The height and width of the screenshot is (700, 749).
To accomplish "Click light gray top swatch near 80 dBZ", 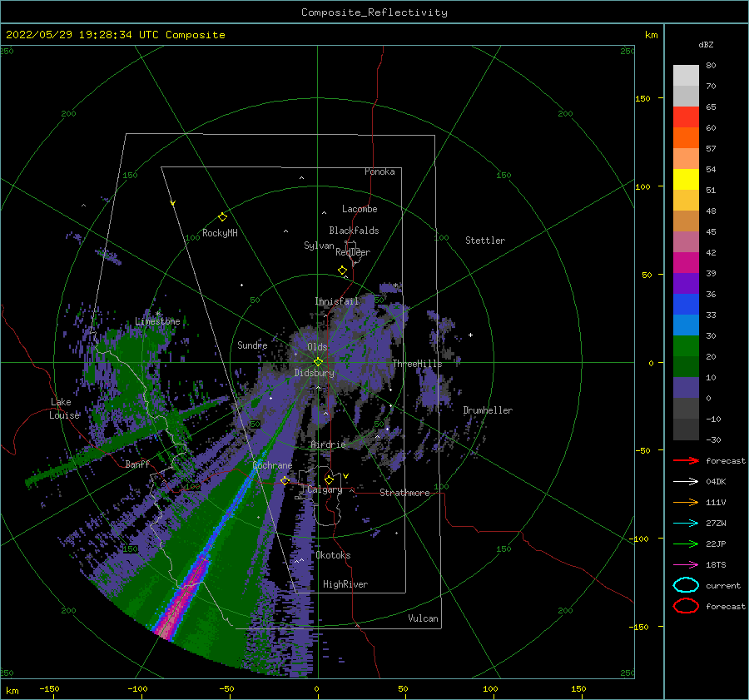I will [x=686, y=76].
